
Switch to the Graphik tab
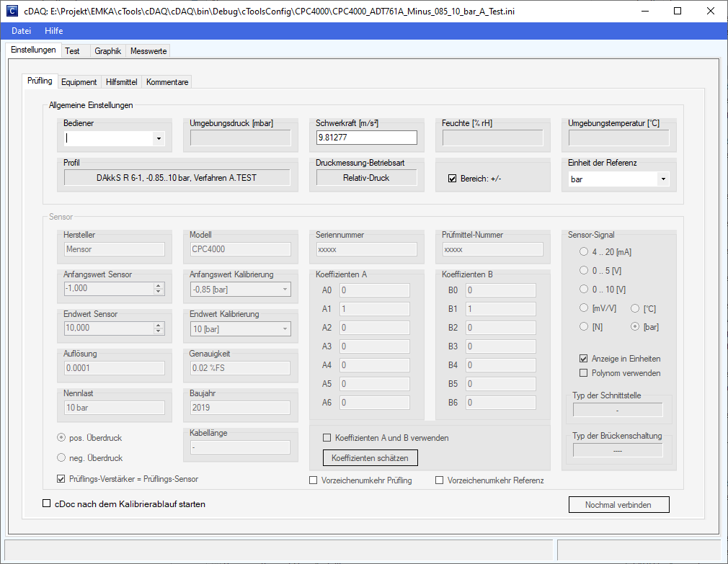coord(107,51)
